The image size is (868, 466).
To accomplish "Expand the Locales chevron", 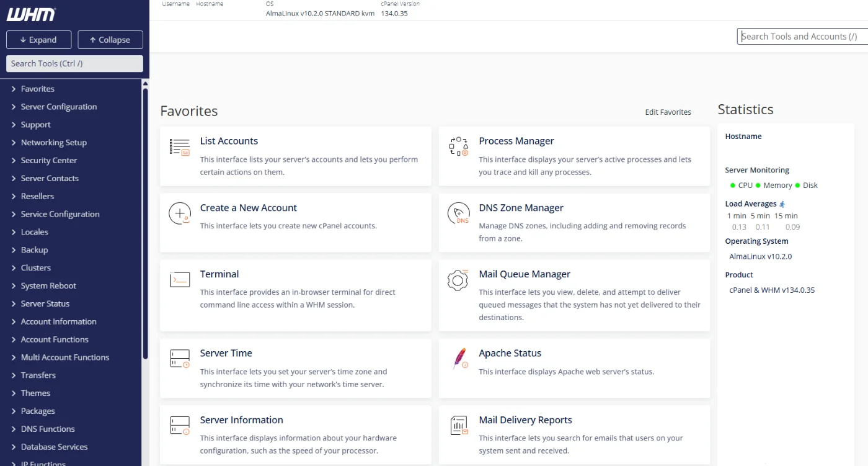I will point(14,233).
